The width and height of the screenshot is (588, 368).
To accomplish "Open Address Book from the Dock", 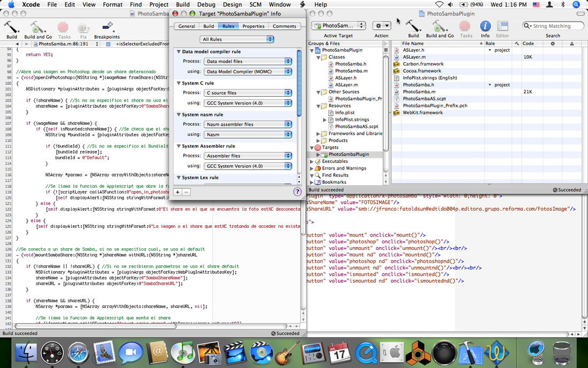I will tap(157, 353).
